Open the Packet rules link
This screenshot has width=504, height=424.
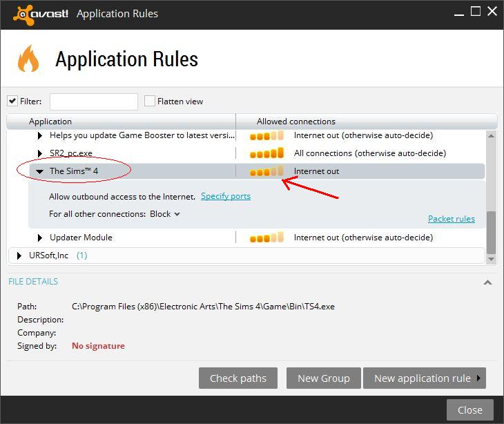point(452,219)
